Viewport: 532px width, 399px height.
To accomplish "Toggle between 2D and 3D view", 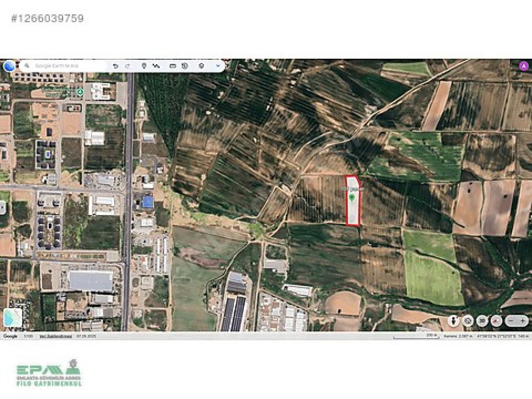I will tap(482, 320).
